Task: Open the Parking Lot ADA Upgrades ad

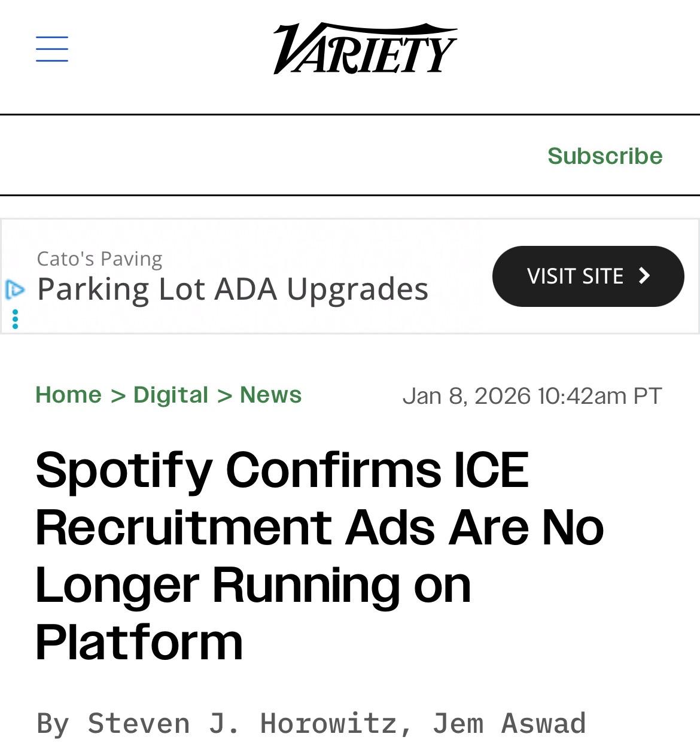Action: (x=233, y=289)
